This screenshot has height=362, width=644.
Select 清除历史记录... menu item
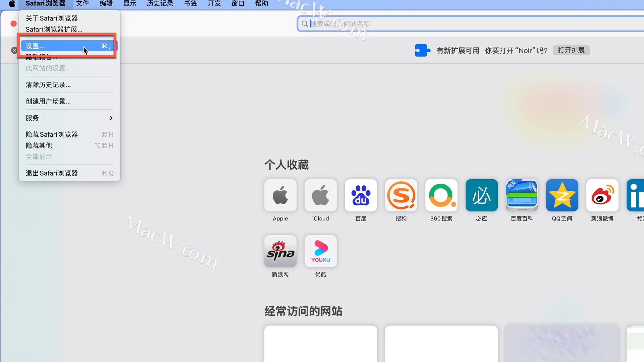pos(69,85)
